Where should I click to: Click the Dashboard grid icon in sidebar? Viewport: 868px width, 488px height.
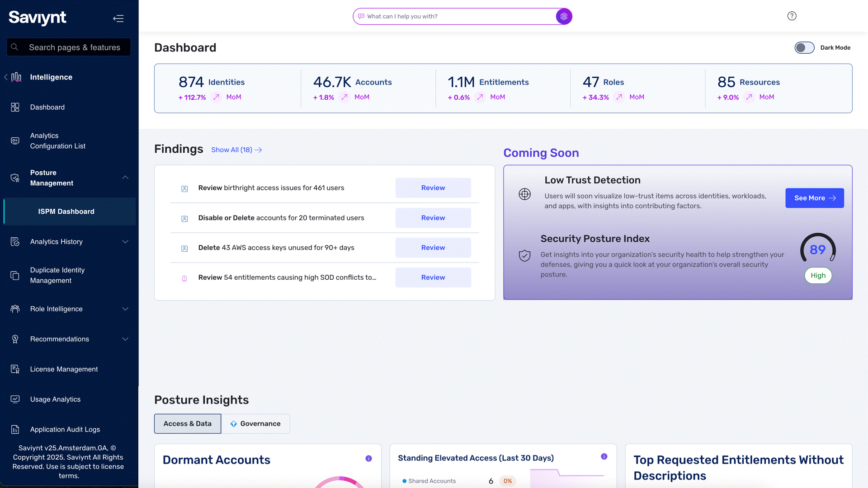click(x=15, y=107)
